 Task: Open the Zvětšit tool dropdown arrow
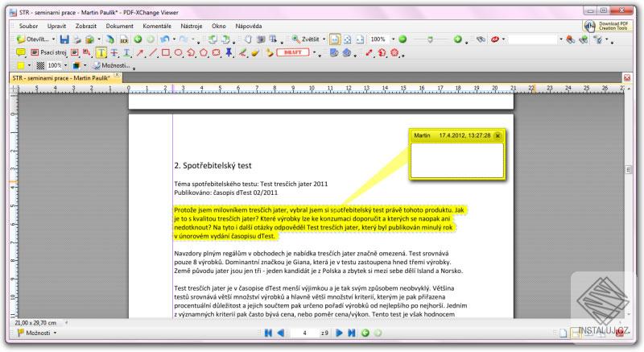324,39
